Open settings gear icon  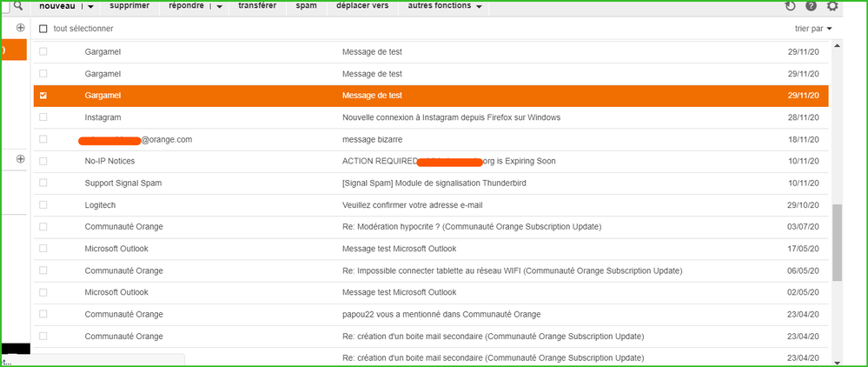point(832,6)
